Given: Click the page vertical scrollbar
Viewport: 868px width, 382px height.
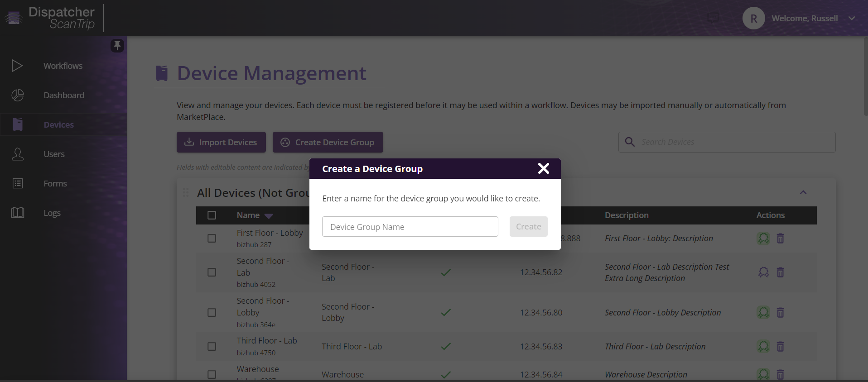Looking at the screenshot, I should pyautogui.click(x=865, y=77).
